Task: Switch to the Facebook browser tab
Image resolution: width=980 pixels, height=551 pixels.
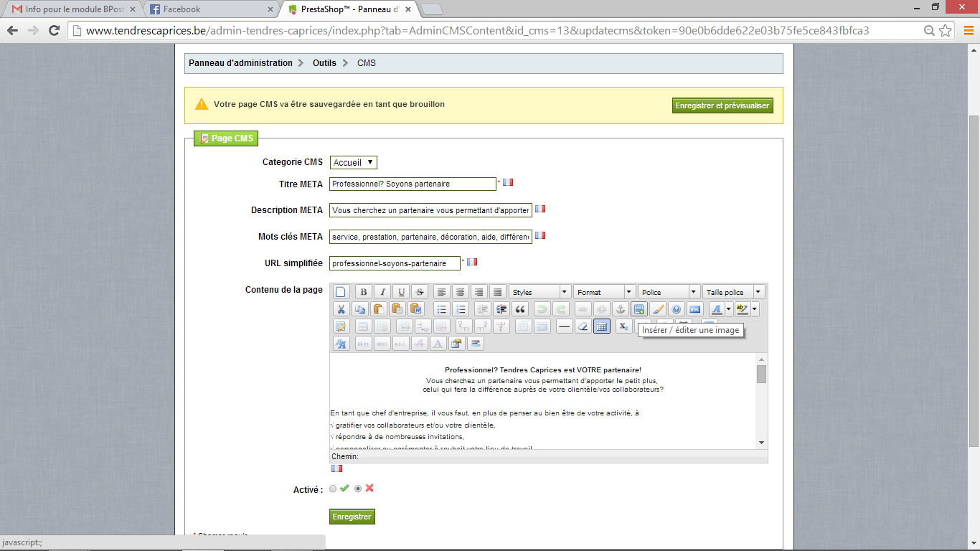Action: [x=212, y=9]
